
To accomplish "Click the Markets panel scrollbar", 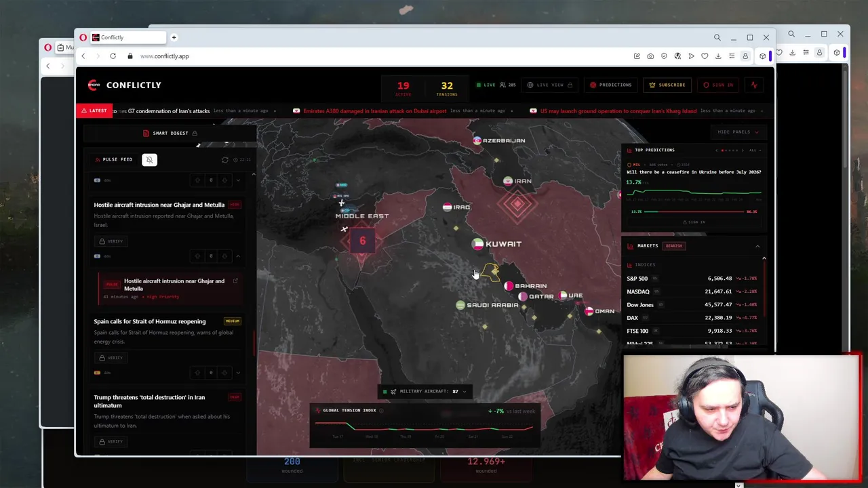I will click(764, 288).
